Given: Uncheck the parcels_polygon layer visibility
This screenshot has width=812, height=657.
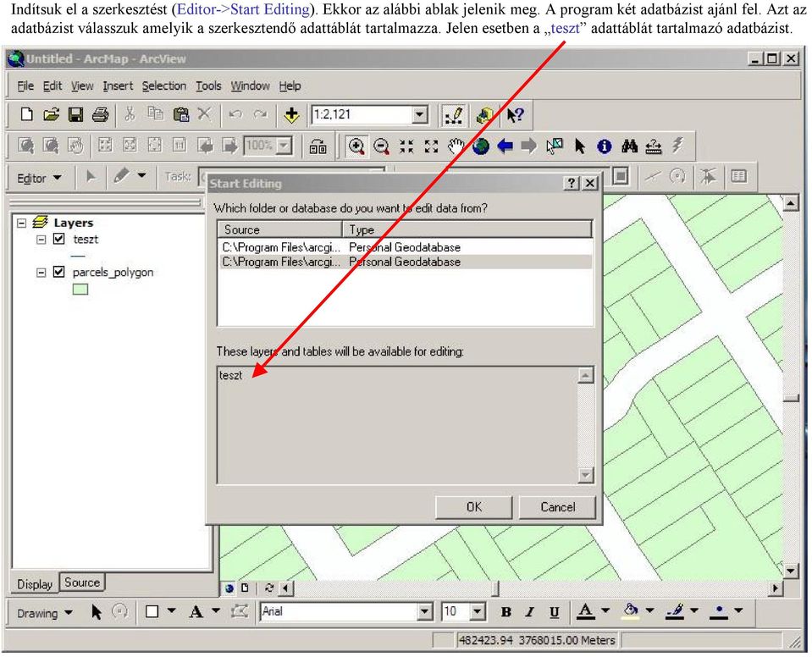Looking at the screenshot, I should tap(59, 272).
